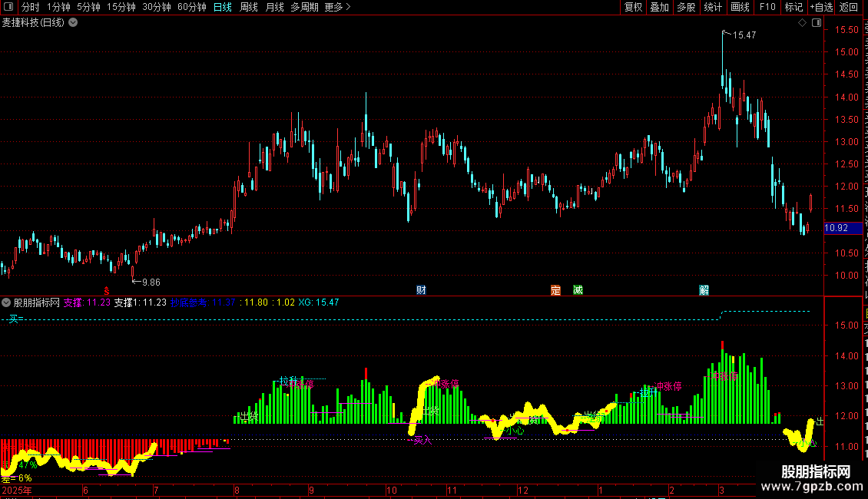
Task: Click the 支撑1: 11.23 indicator value
Action: 140,302
